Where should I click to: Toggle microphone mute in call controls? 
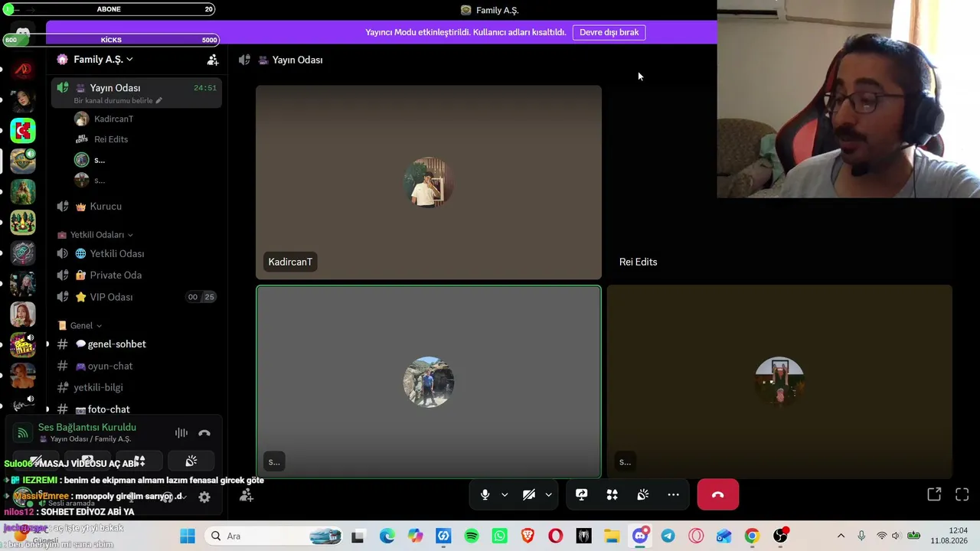click(485, 495)
